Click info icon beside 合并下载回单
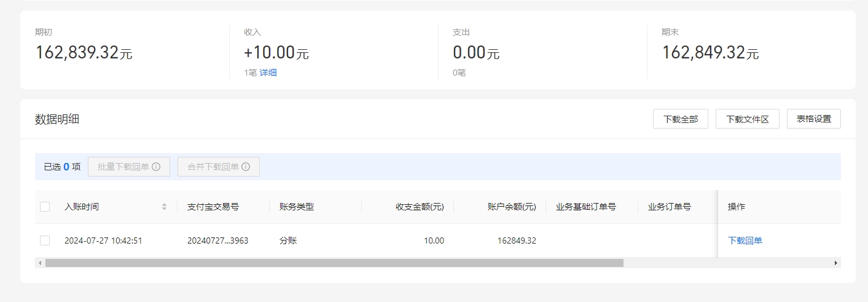This screenshot has height=302, width=868. pos(246,167)
